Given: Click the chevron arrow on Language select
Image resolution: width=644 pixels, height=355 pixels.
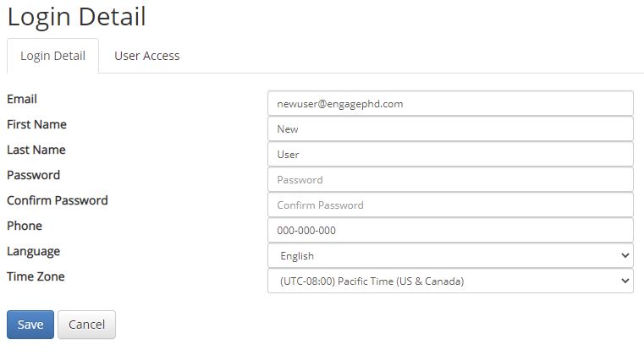Looking at the screenshot, I should [x=625, y=255].
